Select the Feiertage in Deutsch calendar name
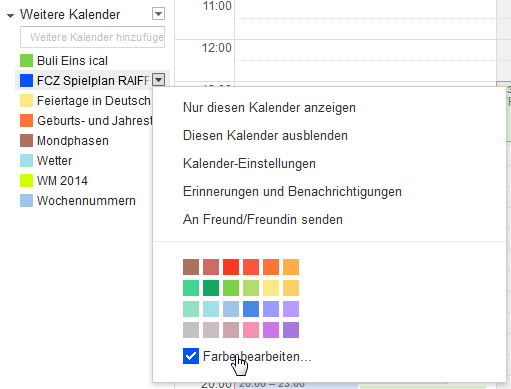The width and height of the screenshot is (511, 389). (x=94, y=101)
